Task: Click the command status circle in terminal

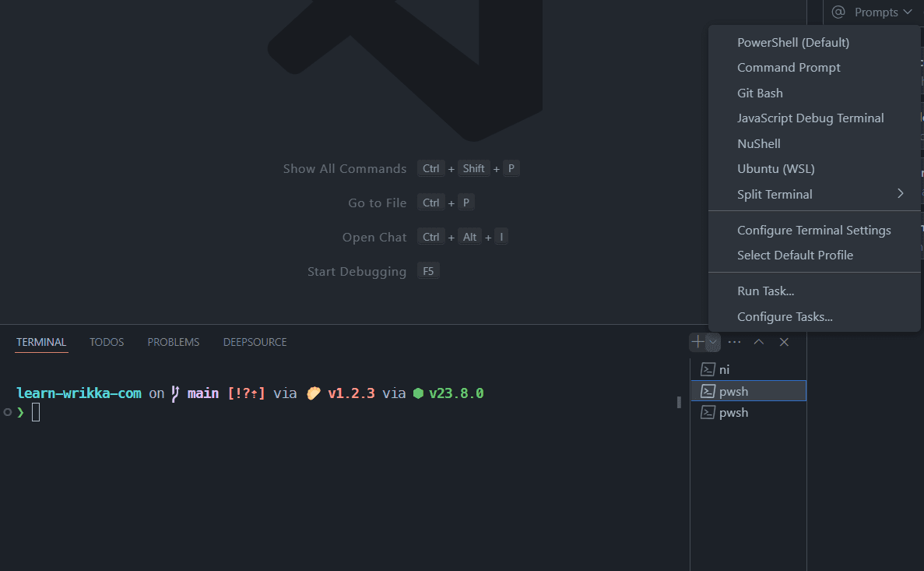Action: click(x=8, y=412)
